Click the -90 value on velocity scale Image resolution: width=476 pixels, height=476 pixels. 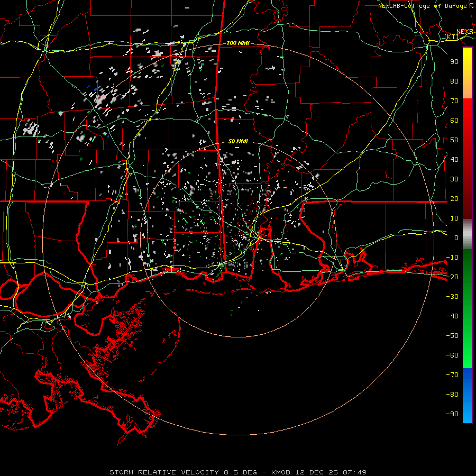click(452, 414)
